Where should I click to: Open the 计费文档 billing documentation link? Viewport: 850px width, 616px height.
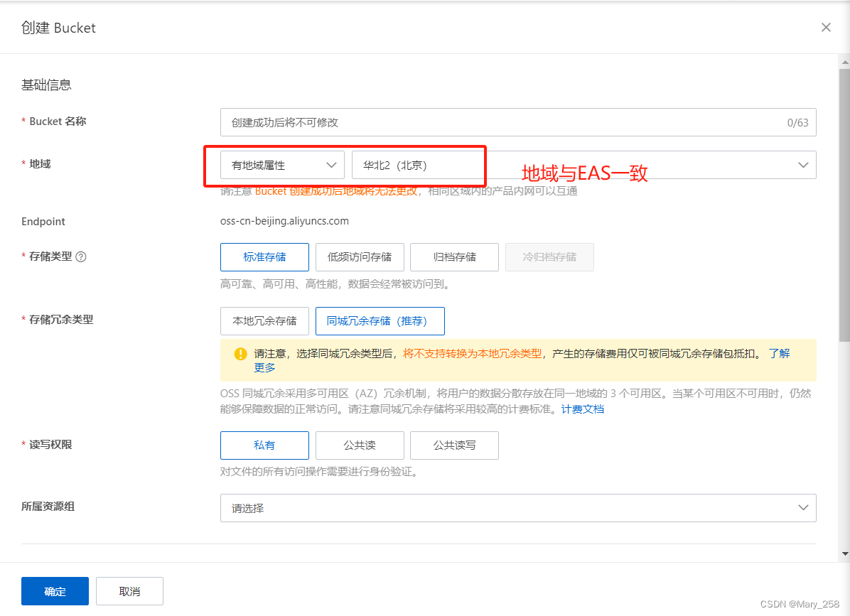582,409
